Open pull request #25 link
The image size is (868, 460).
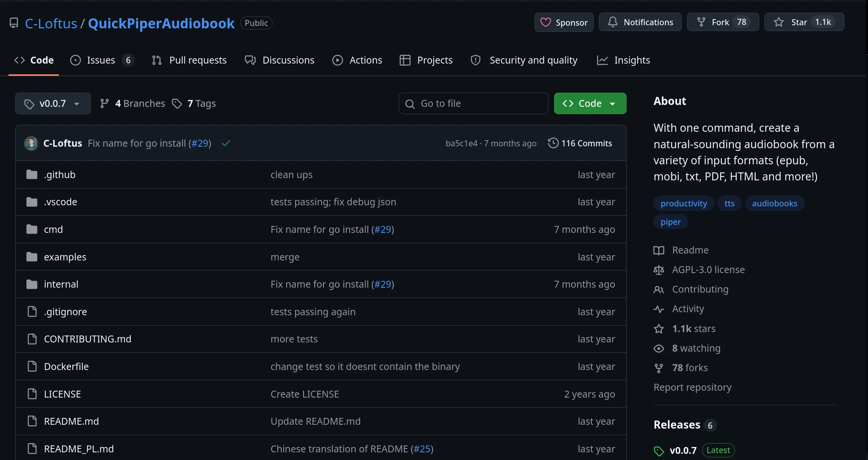pyautogui.click(x=422, y=449)
